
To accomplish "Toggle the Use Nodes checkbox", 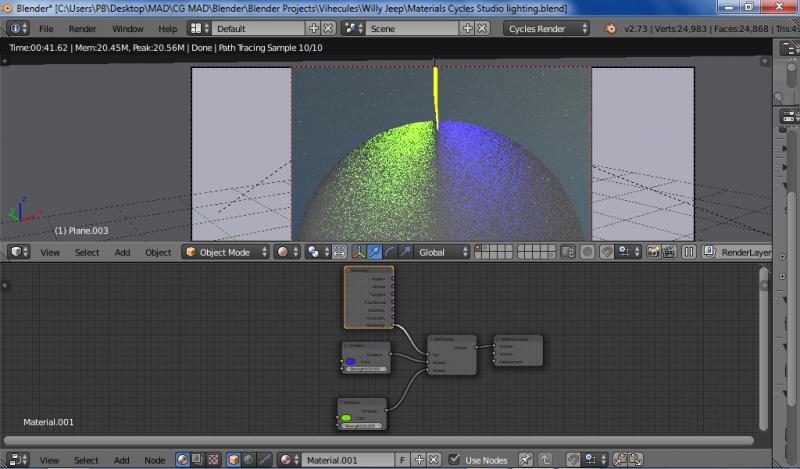I will click(x=453, y=460).
